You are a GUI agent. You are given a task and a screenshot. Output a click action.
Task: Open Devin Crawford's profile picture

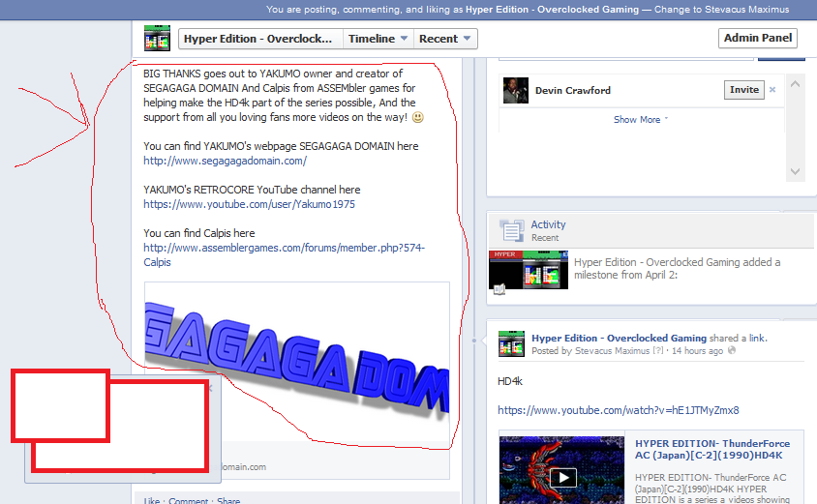516,90
